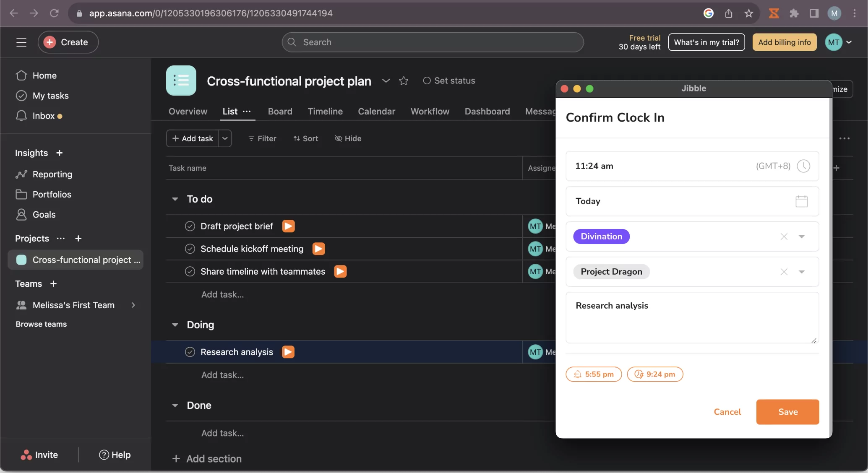The width and height of the screenshot is (868, 473).
Task: Start Jibble timer for Schedule kickoff meeting
Action: (x=318, y=249)
